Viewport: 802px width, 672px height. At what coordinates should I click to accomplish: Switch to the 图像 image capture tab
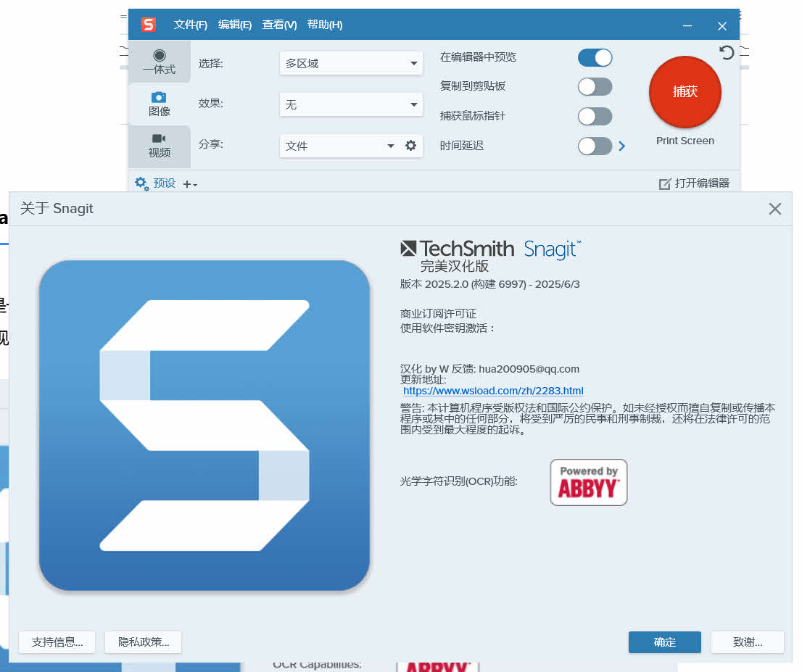(160, 104)
